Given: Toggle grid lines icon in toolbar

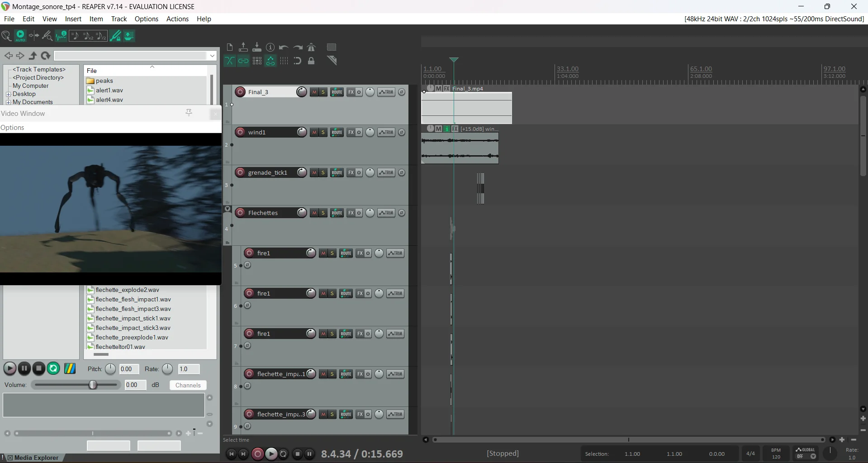Looking at the screenshot, I should tap(284, 61).
